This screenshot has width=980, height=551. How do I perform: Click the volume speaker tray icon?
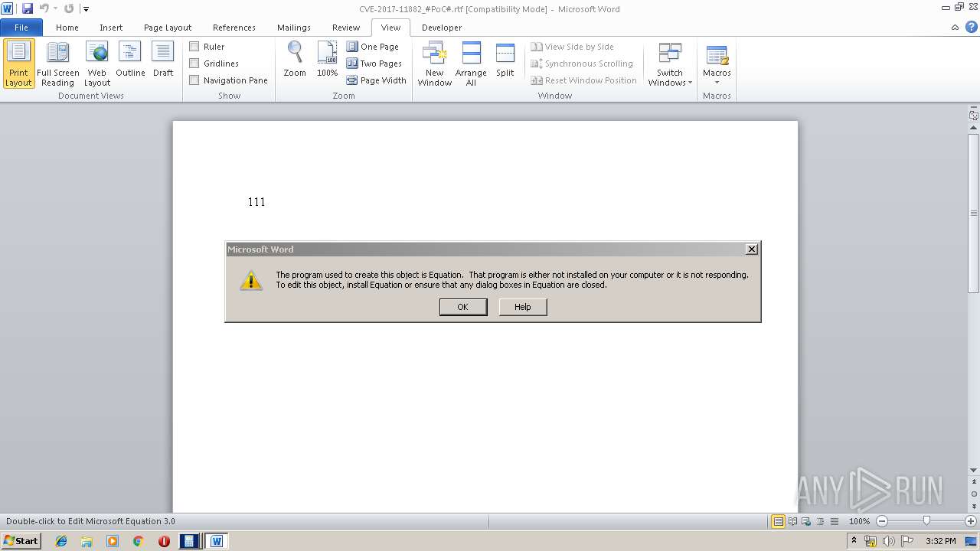click(889, 541)
